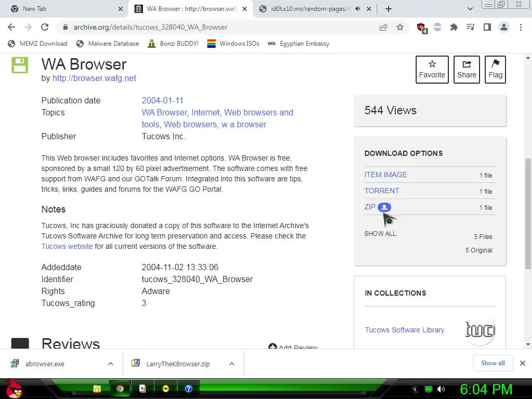Screen dimensions: 532x399
Task: Open Chrome from the taskbar
Action: click(119, 389)
